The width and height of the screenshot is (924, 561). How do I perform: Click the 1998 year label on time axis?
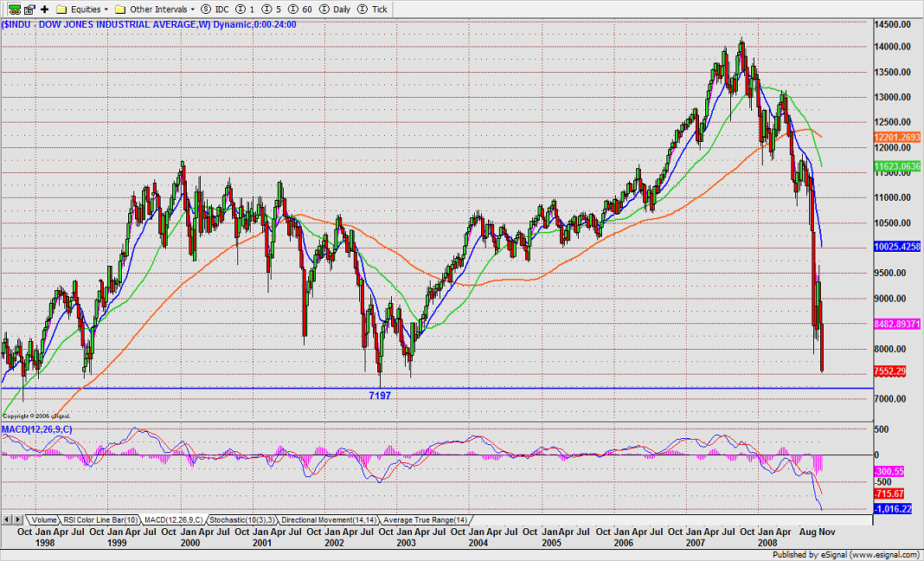45,543
